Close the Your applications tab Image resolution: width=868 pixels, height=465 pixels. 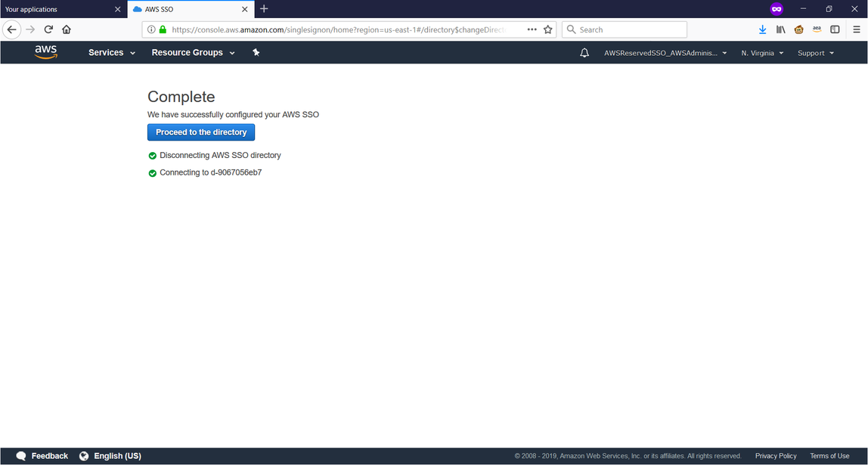pyautogui.click(x=117, y=9)
